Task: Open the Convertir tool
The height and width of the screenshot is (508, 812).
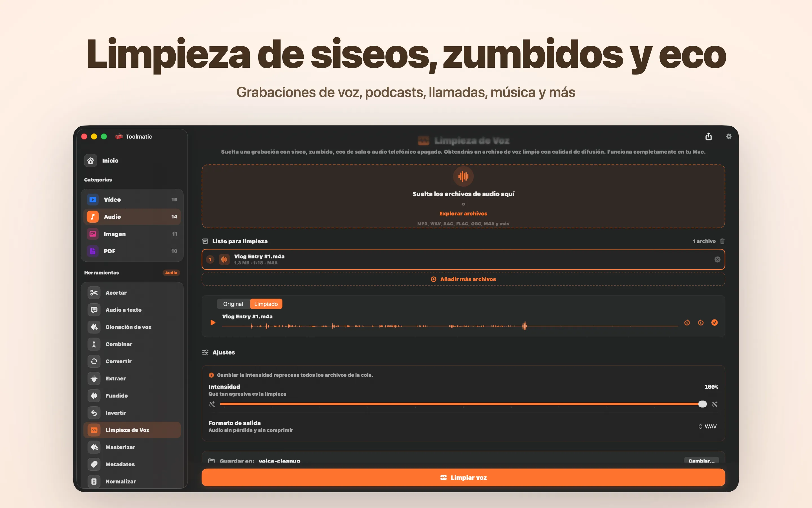Action: click(132, 361)
